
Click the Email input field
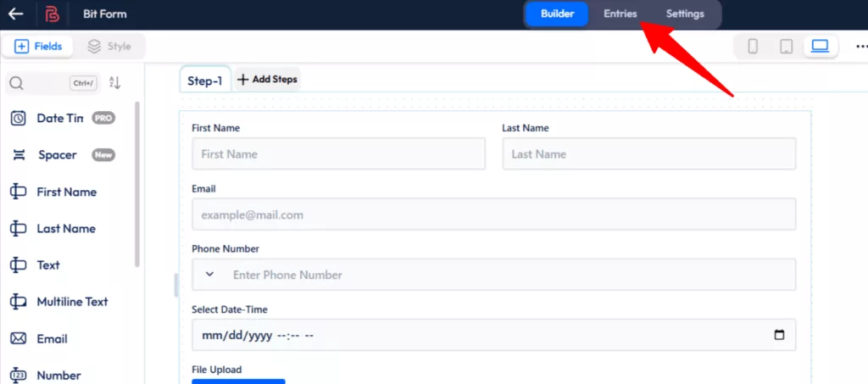point(493,214)
